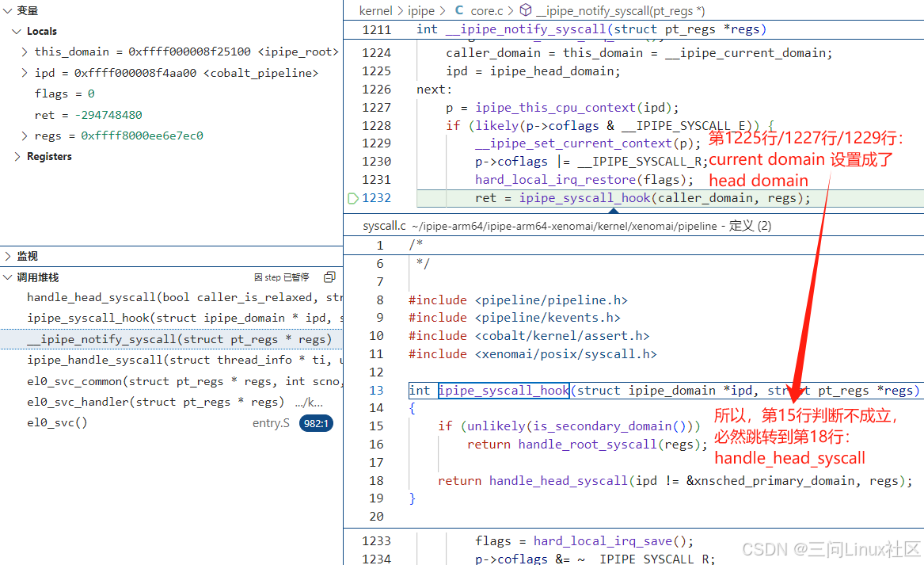Click ret = -294748480 variable row
This screenshot has height=565, width=924.
pyautogui.click(x=89, y=115)
